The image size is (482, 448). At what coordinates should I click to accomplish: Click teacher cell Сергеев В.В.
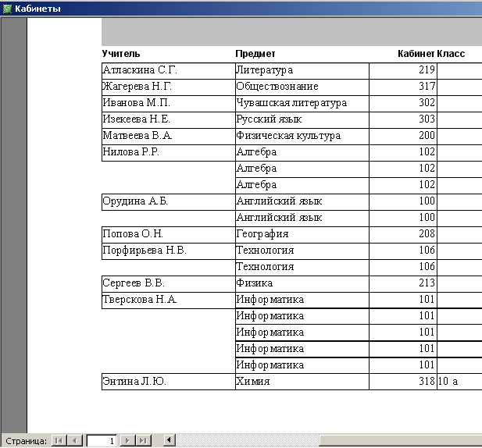click(169, 284)
